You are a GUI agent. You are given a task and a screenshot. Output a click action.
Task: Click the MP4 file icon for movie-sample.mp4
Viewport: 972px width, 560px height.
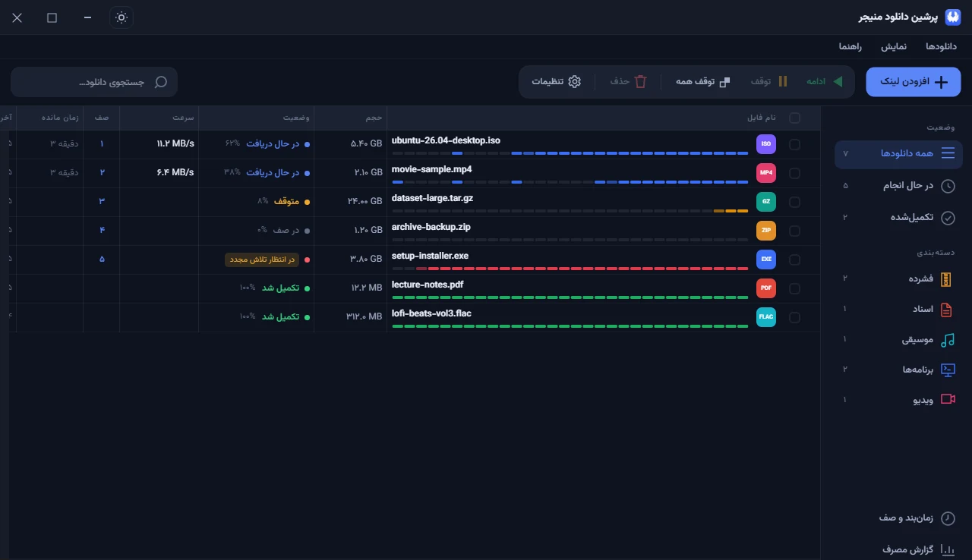pyautogui.click(x=766, y=173)
